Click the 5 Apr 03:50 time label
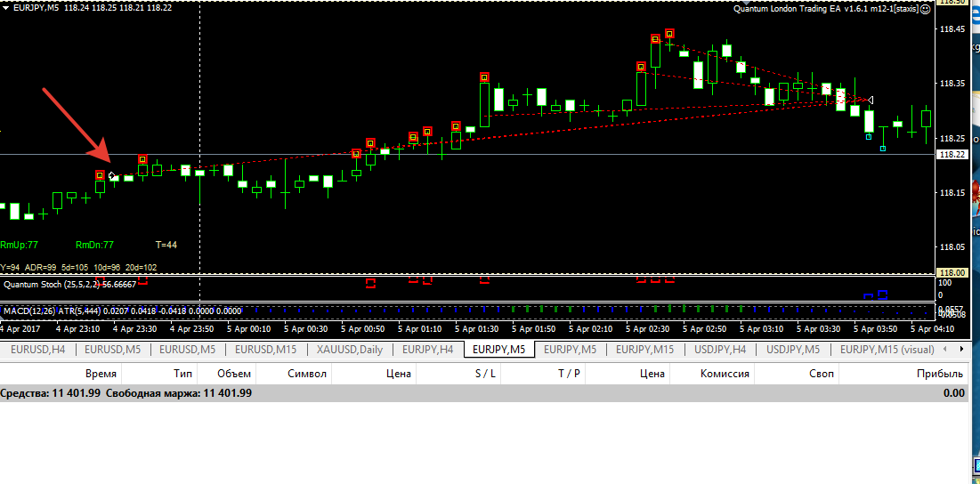The width and height of the screenshot is (980, 484). pyautogui.click(x=876, y=328)
